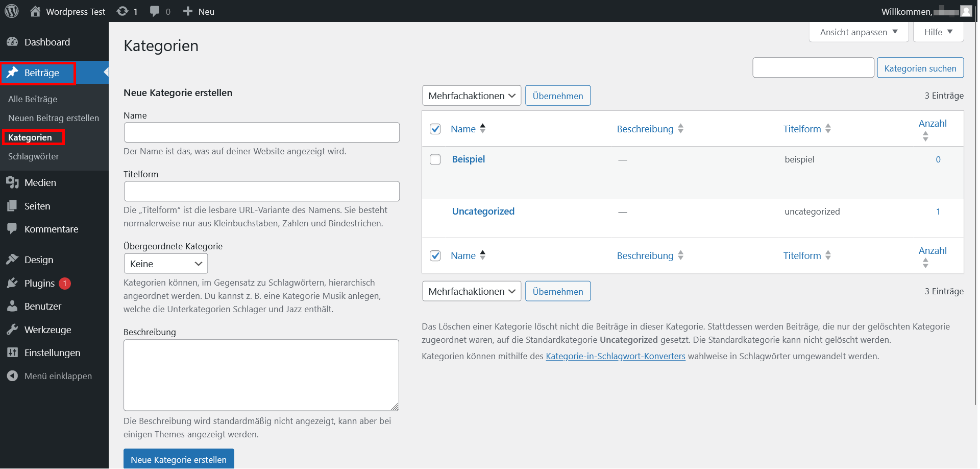Open the comments bubble icon in admin bar
Screen dimensions: 980x469
(155, 11)
